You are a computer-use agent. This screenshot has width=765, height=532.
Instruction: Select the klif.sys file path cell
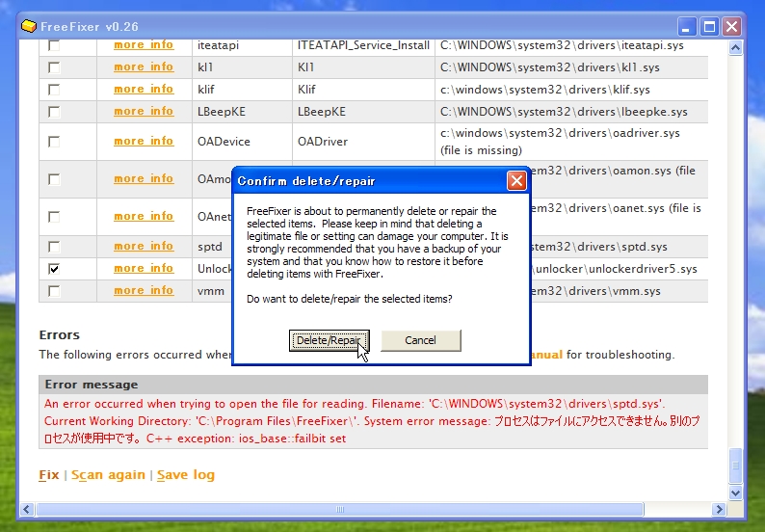pyautogui.click(x=571, y=90)
